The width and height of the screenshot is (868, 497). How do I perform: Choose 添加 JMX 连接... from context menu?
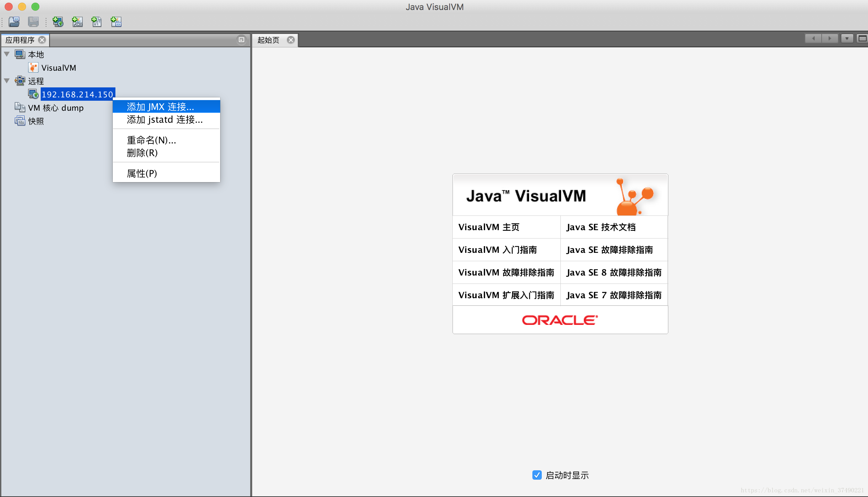tap(166, 106)
